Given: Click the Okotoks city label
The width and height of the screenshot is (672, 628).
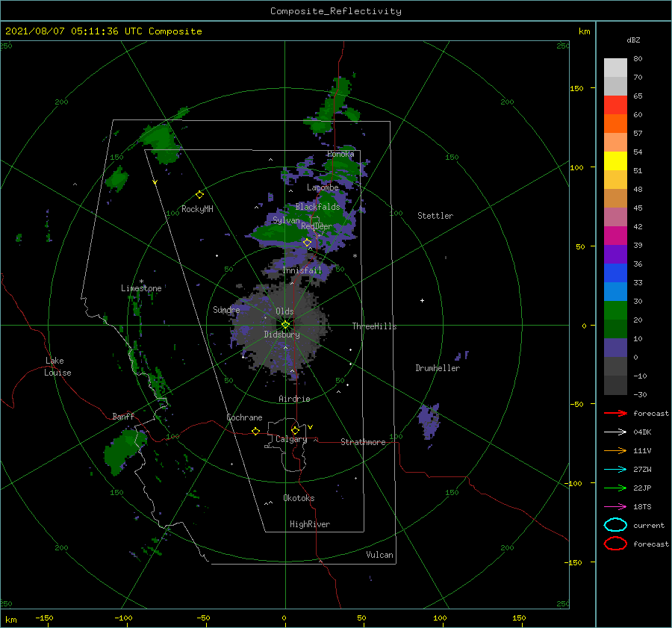Looking at the screenshot, I should pos(299,498).
